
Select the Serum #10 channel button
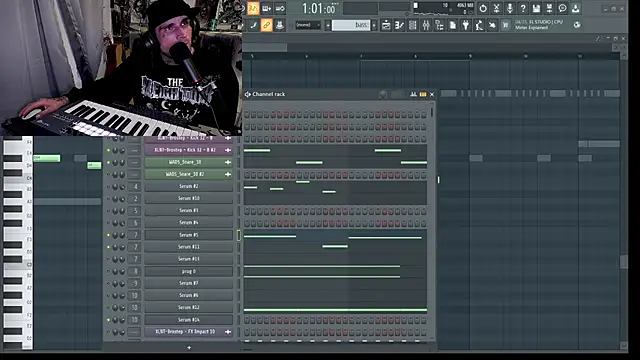click(x=188, y=198)
